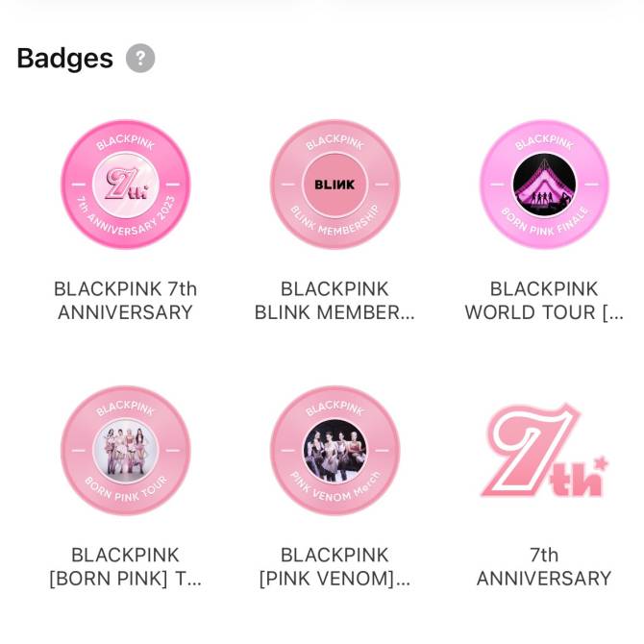
Task: Open the 'BLACKPINK 7th ANNIVERSARY' label
Action: [126, 300]
